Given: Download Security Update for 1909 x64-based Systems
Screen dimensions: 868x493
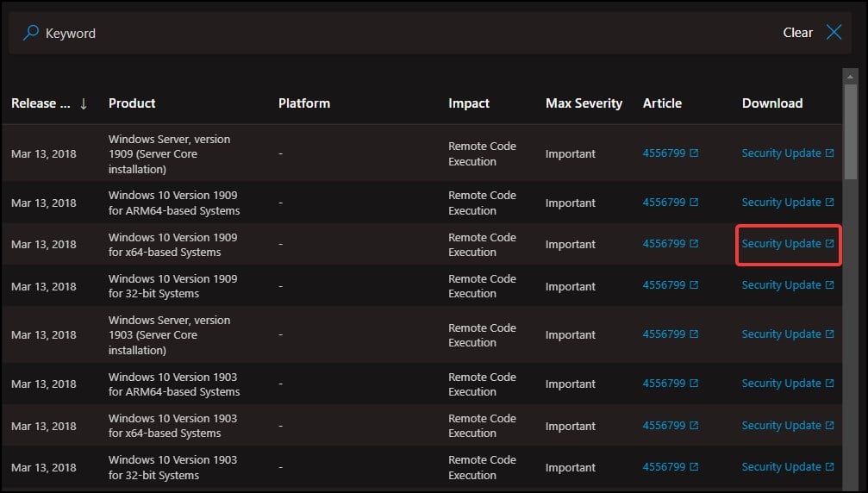Looking at the screenshot, I should [x=781, y=244].
